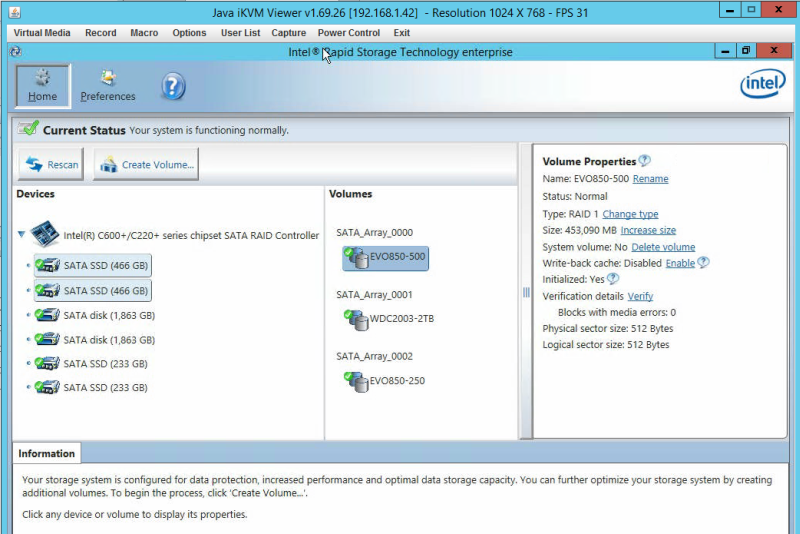Open the Virtual Media menu
The height and width of the screenshot is (534, 800).
(42, 33)
